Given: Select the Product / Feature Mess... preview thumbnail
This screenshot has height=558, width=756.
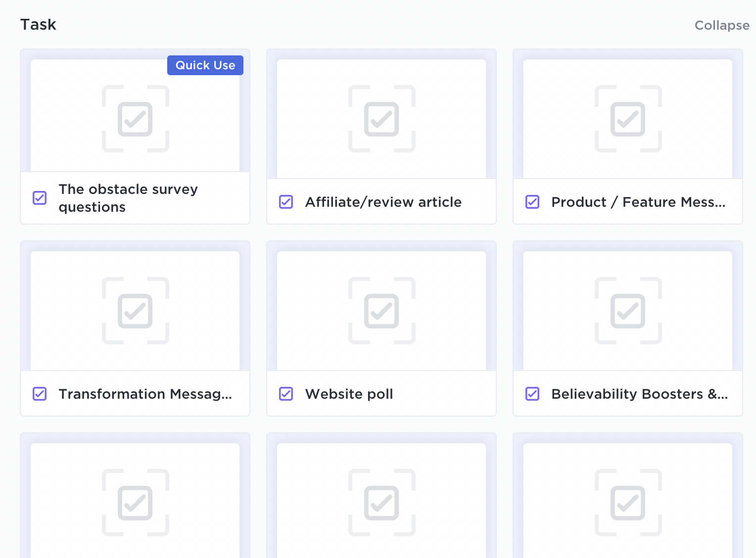Looking at the screenshot, I should click(628, 119).
